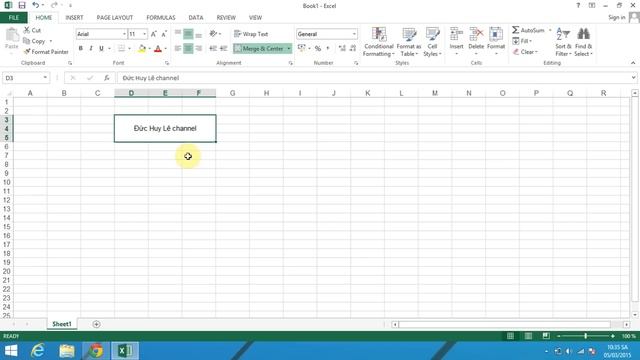Open Sort & Filter options
This screenshot has height=360, width=640.
(563, 42)
